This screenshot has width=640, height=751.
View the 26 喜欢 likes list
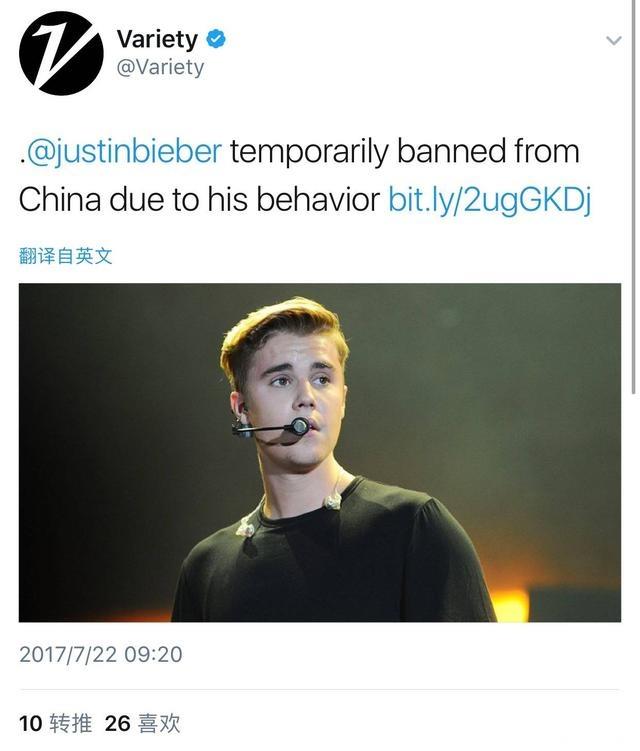[x=142, y=723]
